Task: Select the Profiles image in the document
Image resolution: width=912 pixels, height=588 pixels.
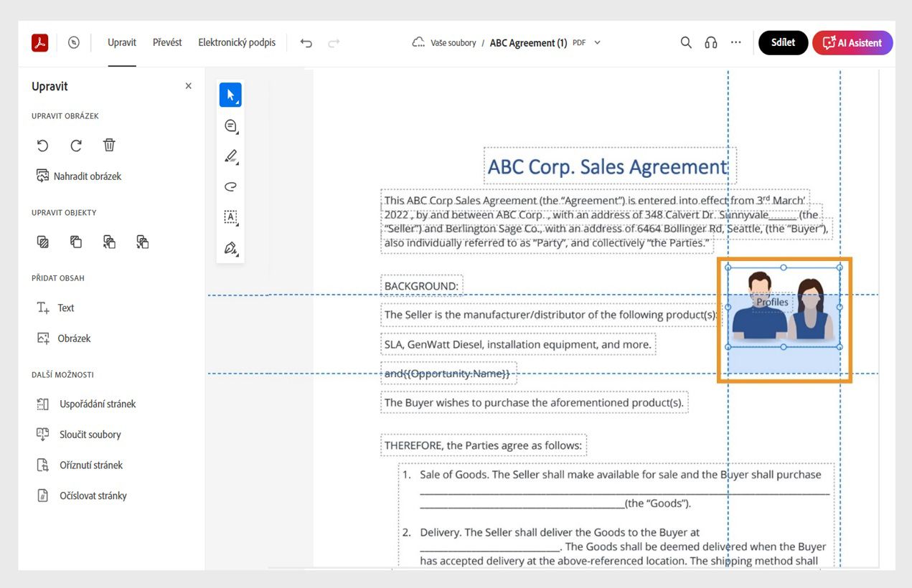Action: [x=784, y=307]
